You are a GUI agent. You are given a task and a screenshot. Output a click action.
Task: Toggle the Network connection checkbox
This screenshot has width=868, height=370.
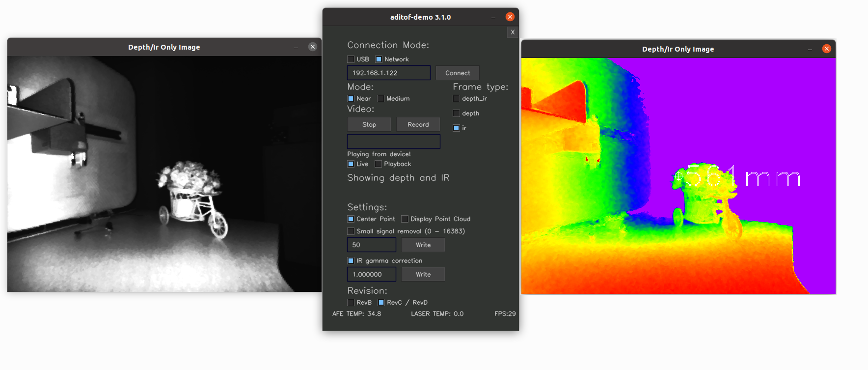point(379,59)
